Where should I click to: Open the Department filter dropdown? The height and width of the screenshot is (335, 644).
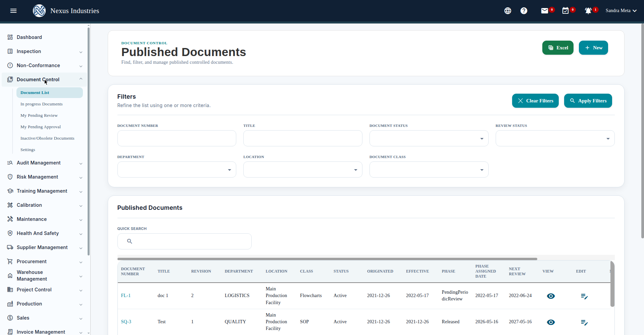177,170
